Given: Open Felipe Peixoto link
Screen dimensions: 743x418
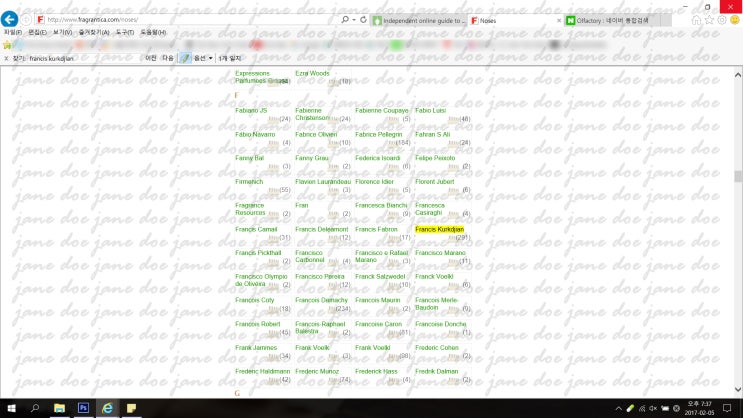Looking at the screenshot, I should (x=435, y=158).
